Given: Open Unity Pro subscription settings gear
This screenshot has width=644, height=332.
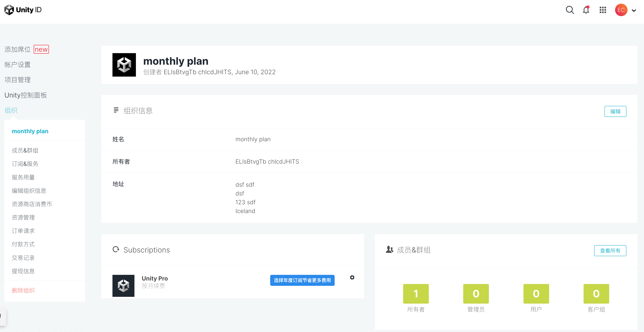Looking at the screenshot, I should tap(352, 278).
